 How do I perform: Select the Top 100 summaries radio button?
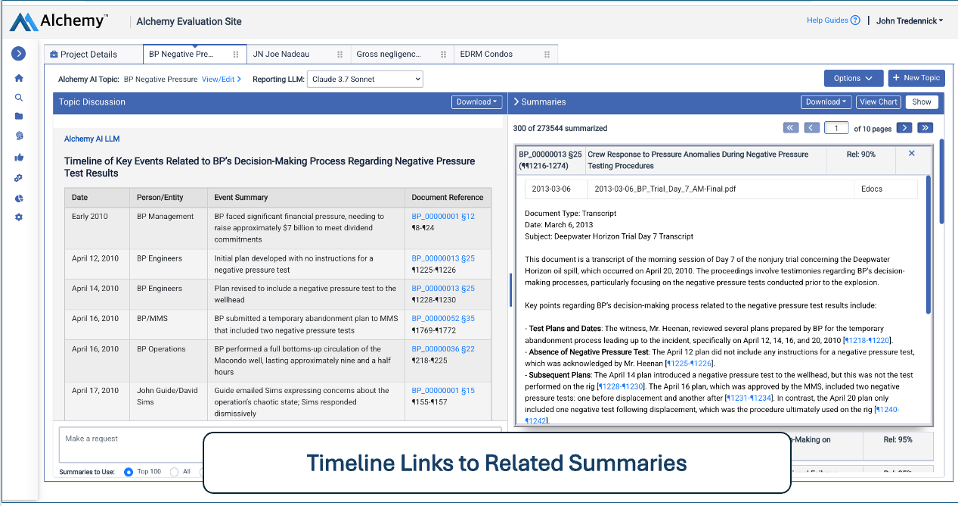pos(128,472)
